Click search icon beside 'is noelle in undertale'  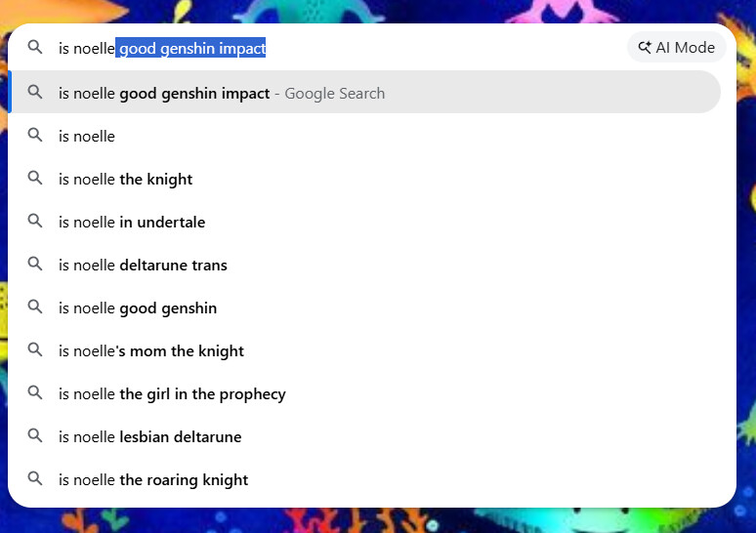[35, 221]
